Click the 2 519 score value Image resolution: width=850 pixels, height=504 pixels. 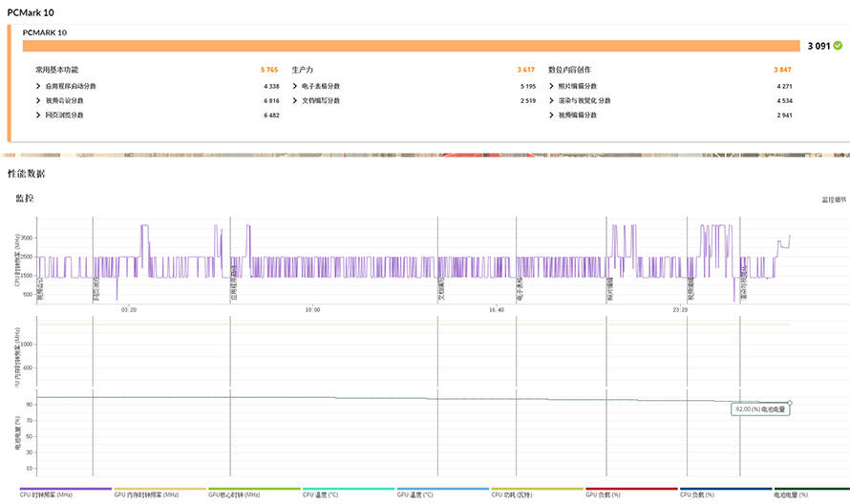coord(528,101)
